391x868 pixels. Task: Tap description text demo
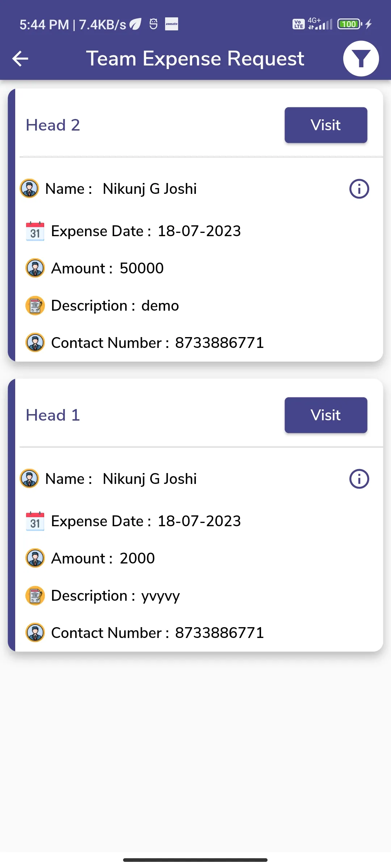[160, 306]
